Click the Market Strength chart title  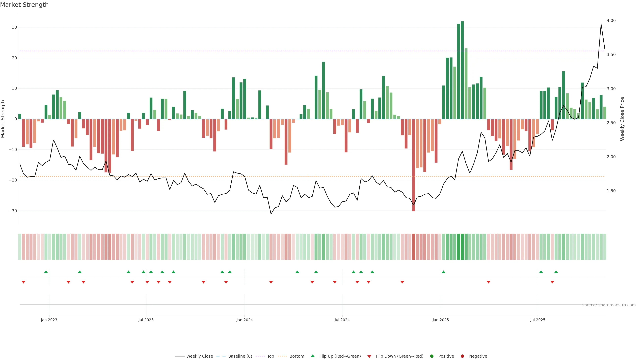pyautogui.click(x=24, y=5)
